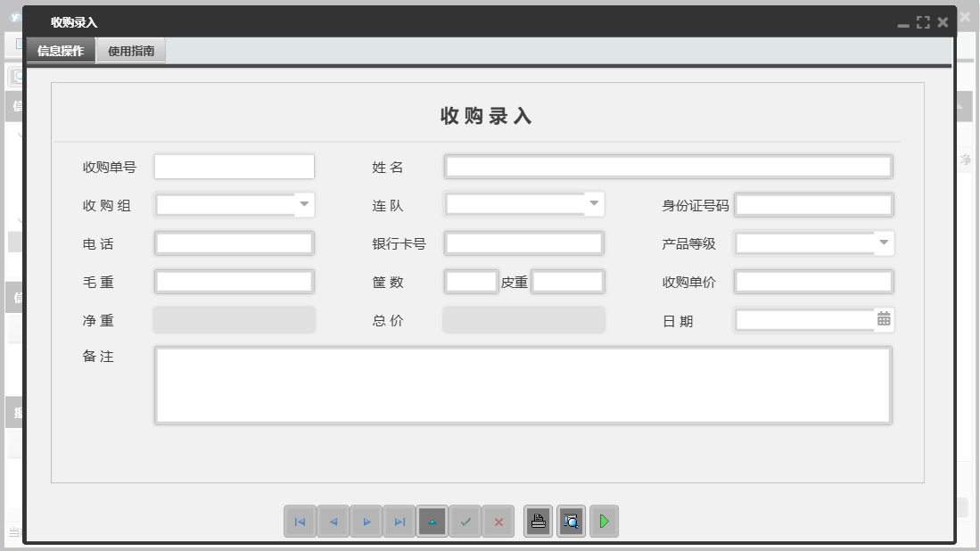The height and width of the screenshot is (551, 980).
Task: Open the 产品等级 dropdown
Action: 884,243
